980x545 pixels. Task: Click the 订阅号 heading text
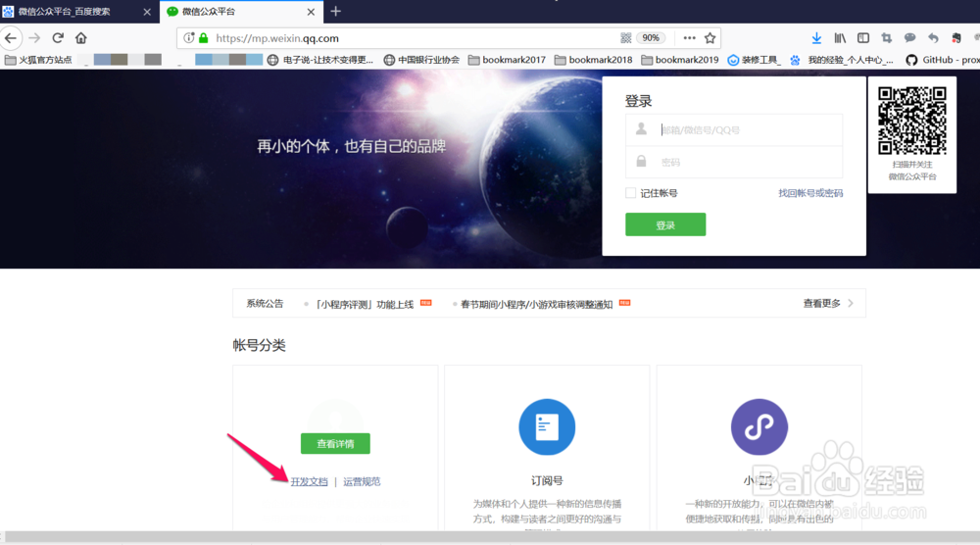point(547,480)
